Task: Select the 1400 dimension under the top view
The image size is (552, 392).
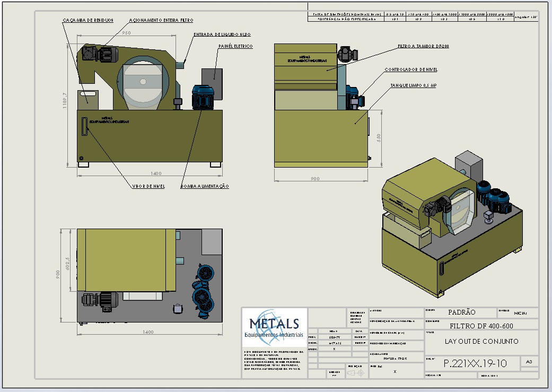Action: [x=148, y=332]
